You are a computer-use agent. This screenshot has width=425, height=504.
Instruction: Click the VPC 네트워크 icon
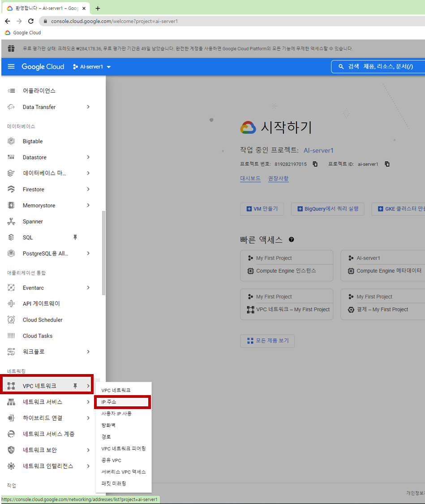click(x=11, y=386)
